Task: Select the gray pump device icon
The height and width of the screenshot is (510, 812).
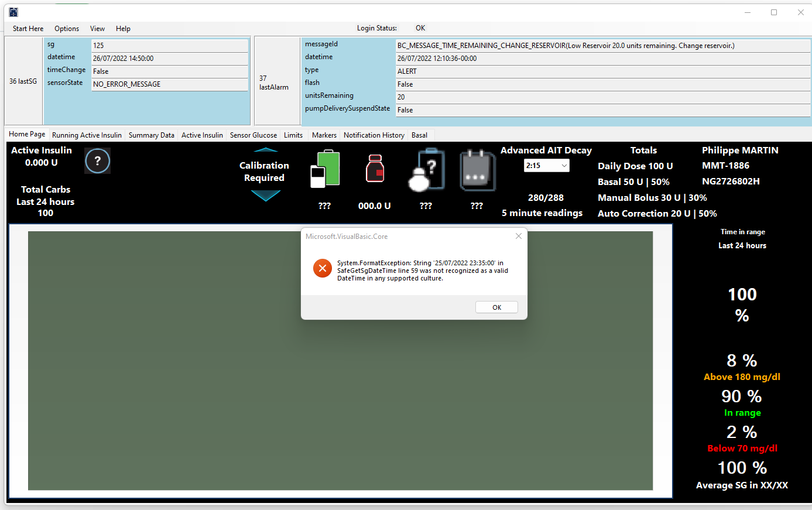Action: coord(477,170)
